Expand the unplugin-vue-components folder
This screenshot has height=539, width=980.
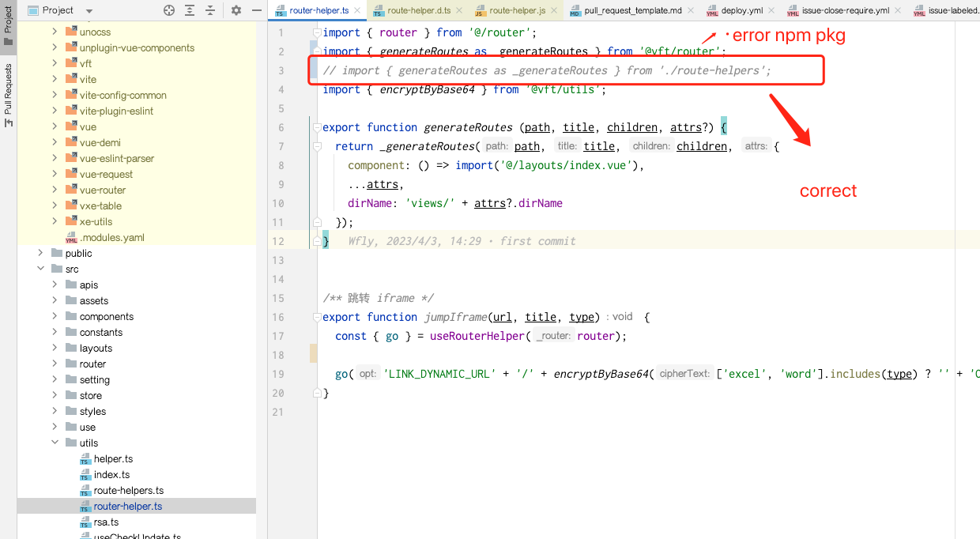coord(55,47)
